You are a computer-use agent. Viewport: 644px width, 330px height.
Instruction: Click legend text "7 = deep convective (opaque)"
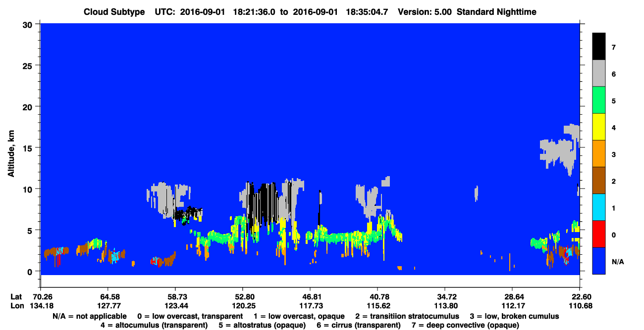point(465,325)
